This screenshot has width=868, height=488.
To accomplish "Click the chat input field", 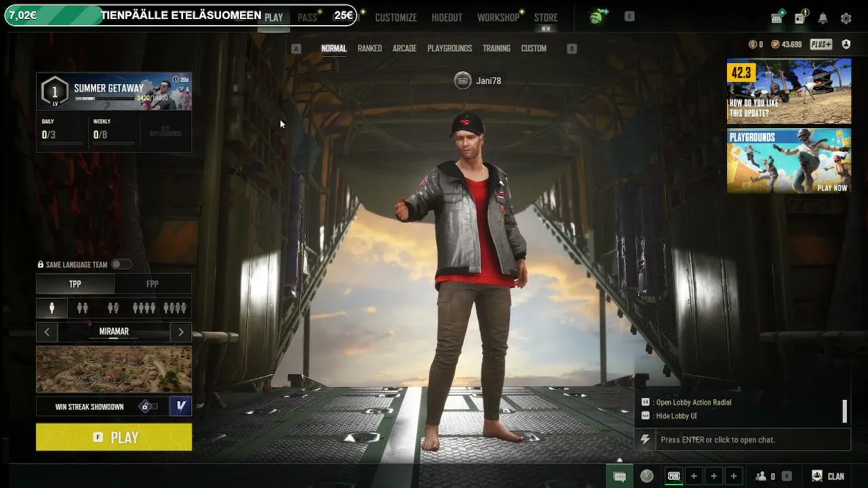I will (753, 439).
